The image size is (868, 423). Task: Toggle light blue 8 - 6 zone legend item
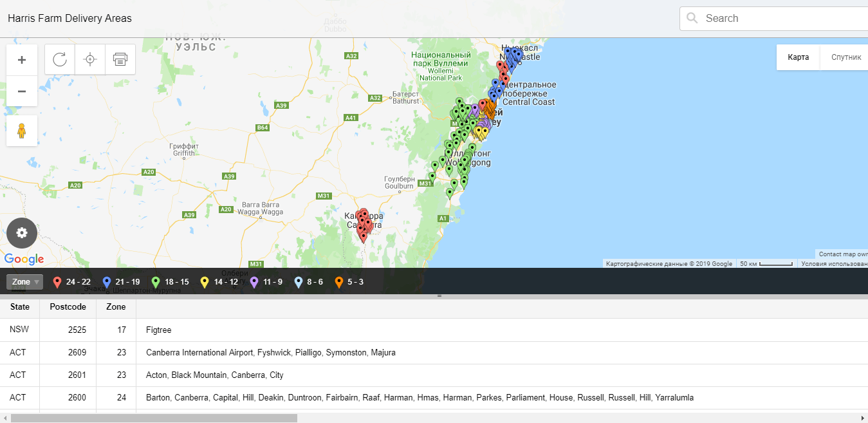(x=309, y=282)
